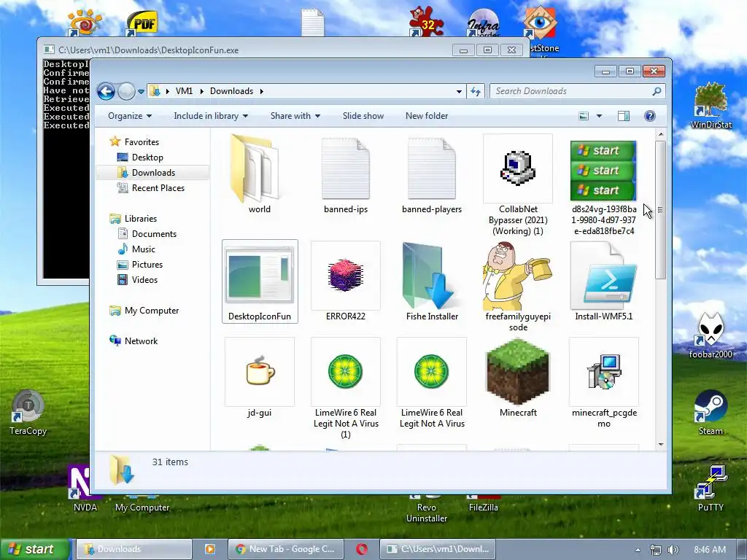Viewport: 747px width, 560px height.
Task: Click the volume speaker tray icon
Action: click(673, 550)
